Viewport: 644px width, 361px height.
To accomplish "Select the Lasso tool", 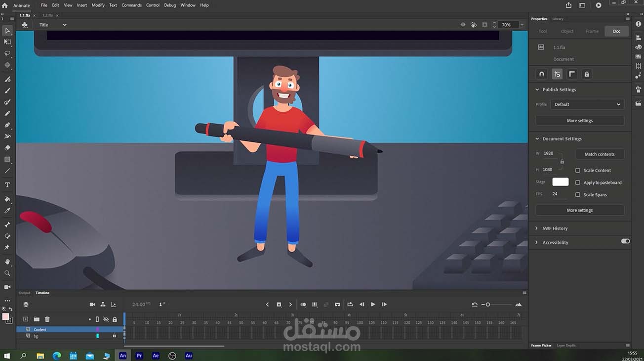I will pyautogui.click(x=7, y=53).
